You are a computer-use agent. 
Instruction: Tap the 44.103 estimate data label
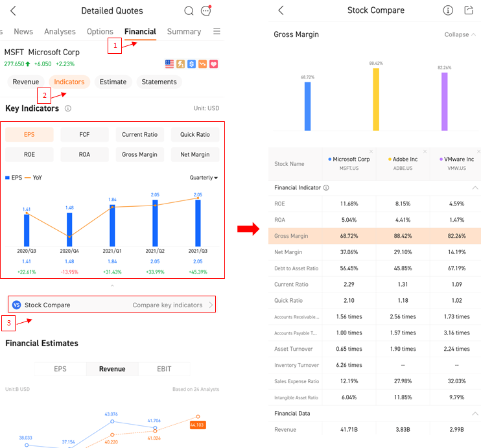[x=197, y=425]
